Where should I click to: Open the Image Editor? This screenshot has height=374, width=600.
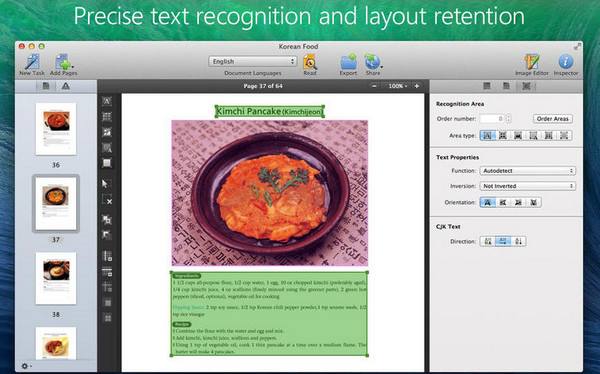tap(532, 62)
